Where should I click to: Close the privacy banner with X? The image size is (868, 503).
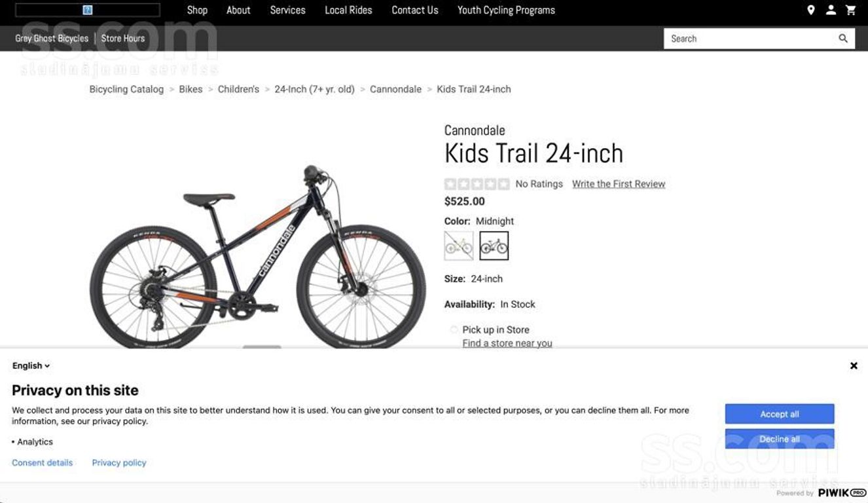(854, 366)
